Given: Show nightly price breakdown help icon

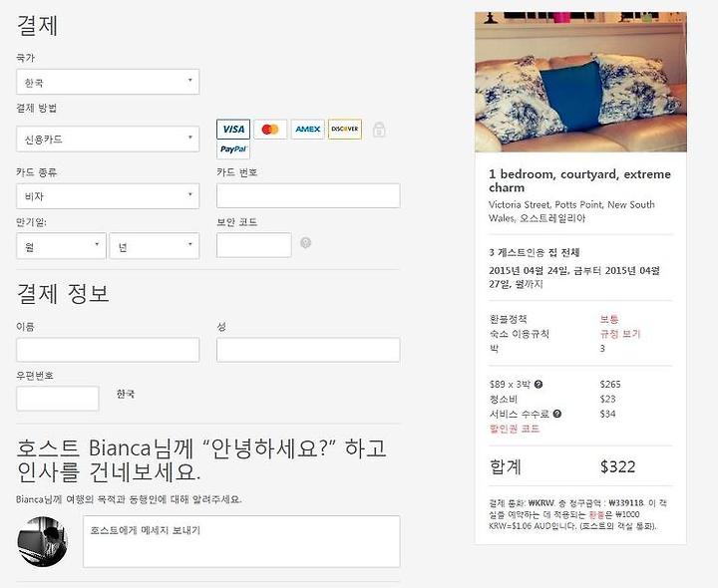Looking at the screenshot, I should (x=538, y=385).
